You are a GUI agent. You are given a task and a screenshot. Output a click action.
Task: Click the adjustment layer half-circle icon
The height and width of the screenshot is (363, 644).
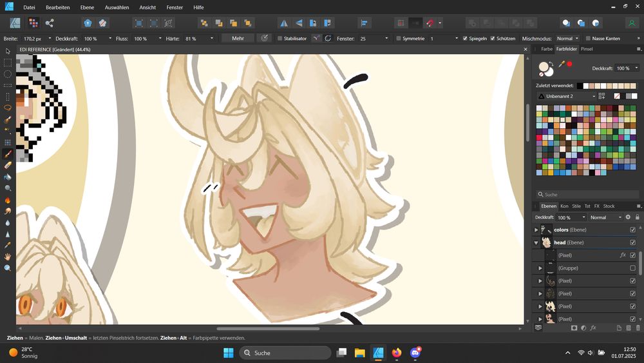point(583,328)
